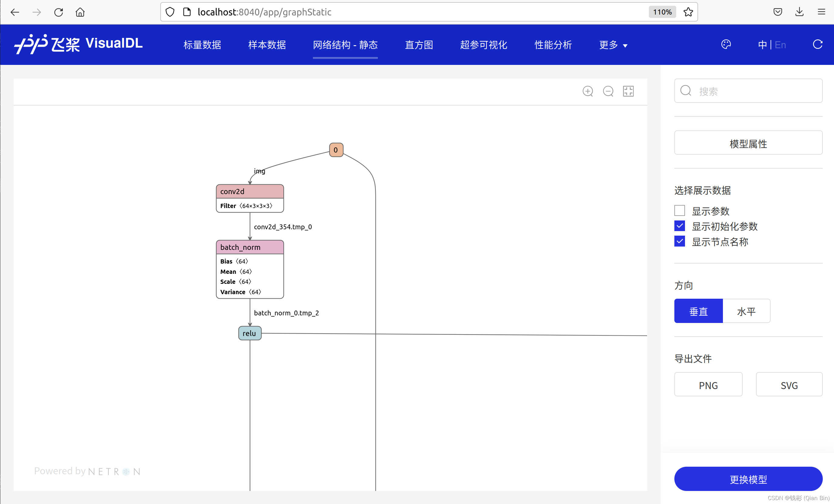The width and height of the screenshot is (834, 504).
Task: Expand the batch_norm node details
Action: pos(250,247)
